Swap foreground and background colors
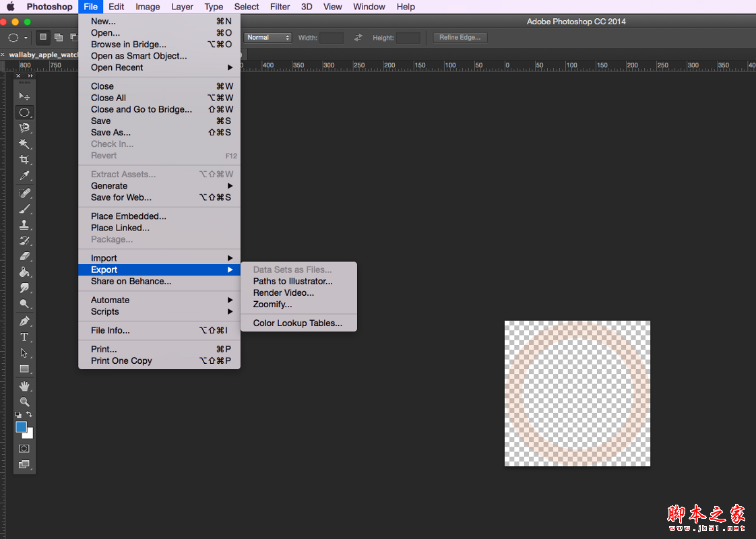Screen dimensions: 756x539 click(29, 414)
